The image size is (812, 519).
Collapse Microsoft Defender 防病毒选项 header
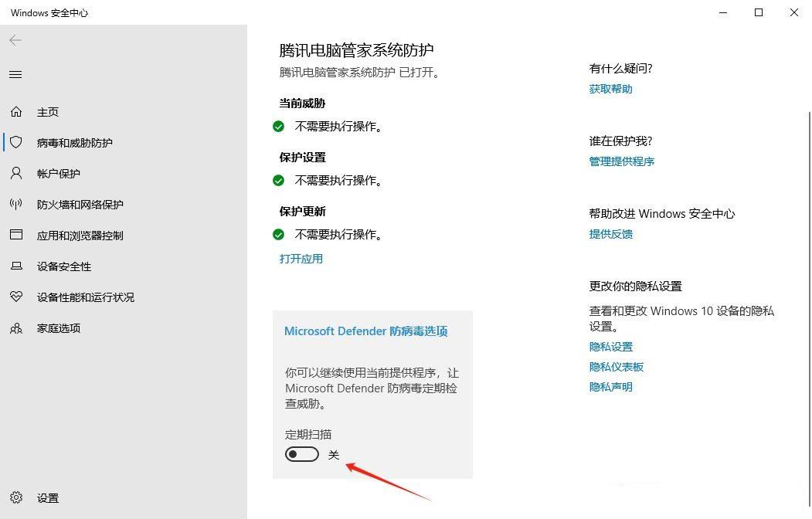point(365,331)
